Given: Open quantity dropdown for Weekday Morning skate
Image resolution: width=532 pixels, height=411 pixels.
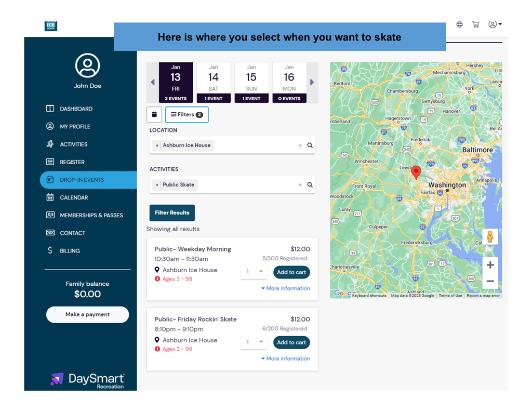Looking at the screenshot, I should point(254,272).
